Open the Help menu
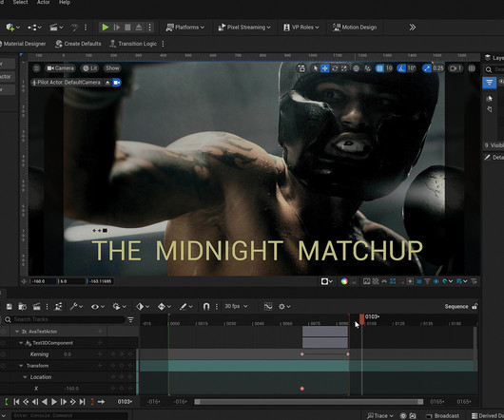The width and height of the screenshot is (504, 420). click(x=65, y=2)
